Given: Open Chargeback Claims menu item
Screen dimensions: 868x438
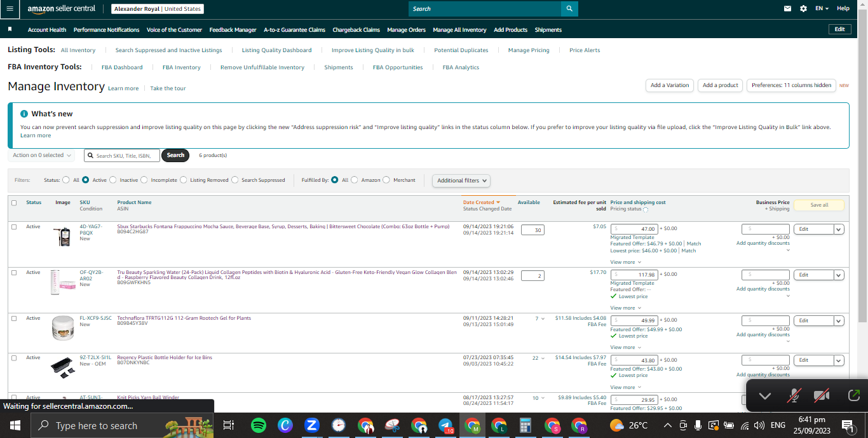Looking at the screenshot, I should pos(356,30).
